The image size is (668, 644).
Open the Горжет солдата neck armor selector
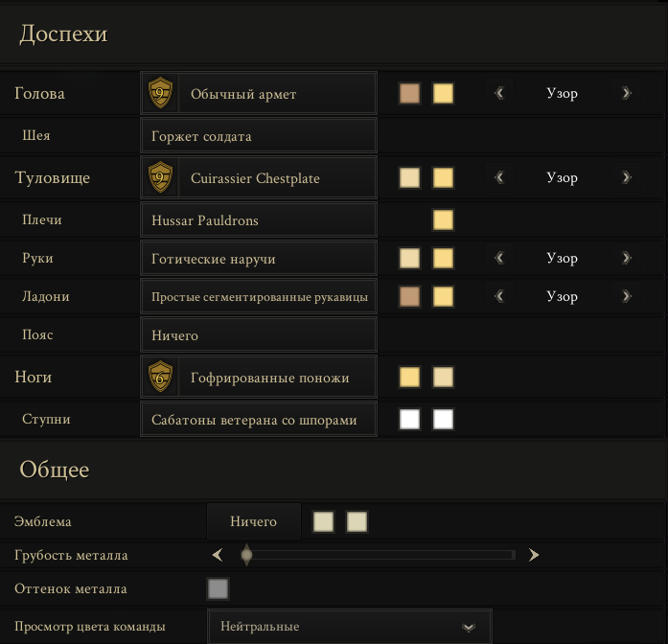[259, 136]
